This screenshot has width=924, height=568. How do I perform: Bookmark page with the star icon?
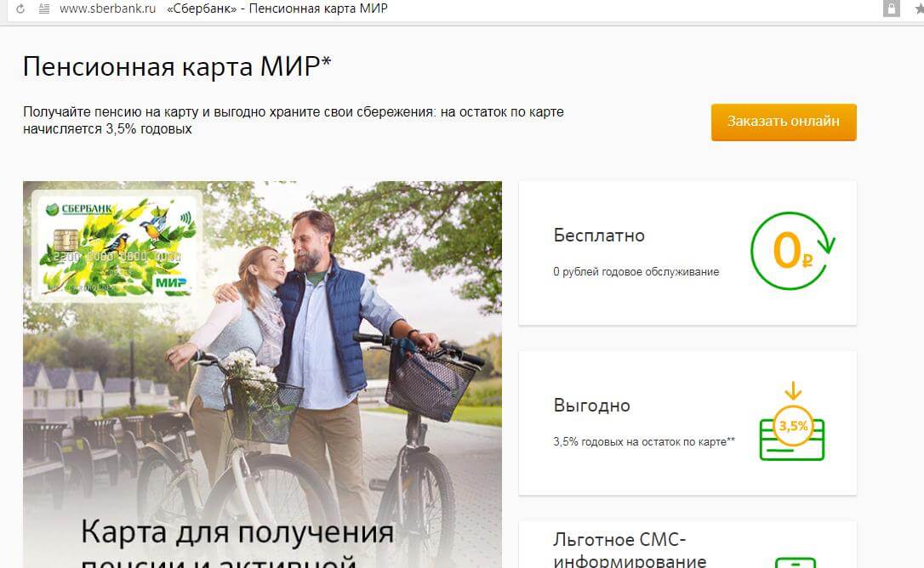919,9
